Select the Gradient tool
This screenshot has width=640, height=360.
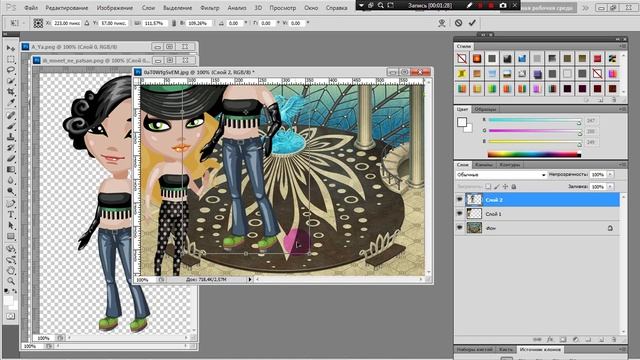11,170
